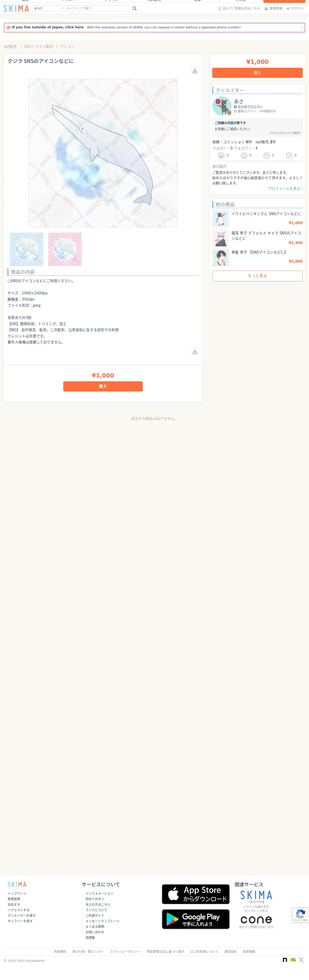Select the SNSイラスト販売 breadcrumb

pyautogui.click(x=39, y=47)
